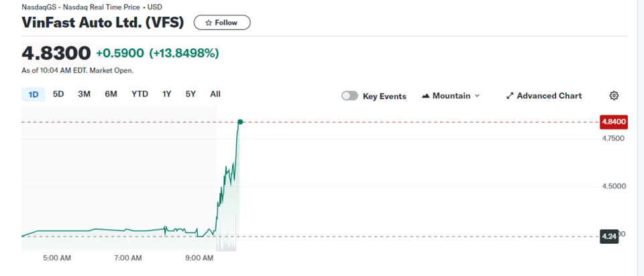Image resolution: width=644 pixels, height=276 pixels.
Task: Follow VinFast Auto Ltd. stock
Action: click(x=222, y=23)
